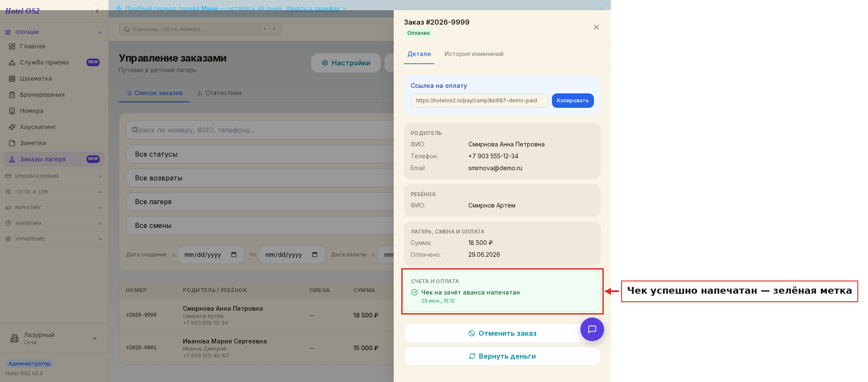
Task: Open the Лазурный hotel selector
Action: [x=54, y=338]
